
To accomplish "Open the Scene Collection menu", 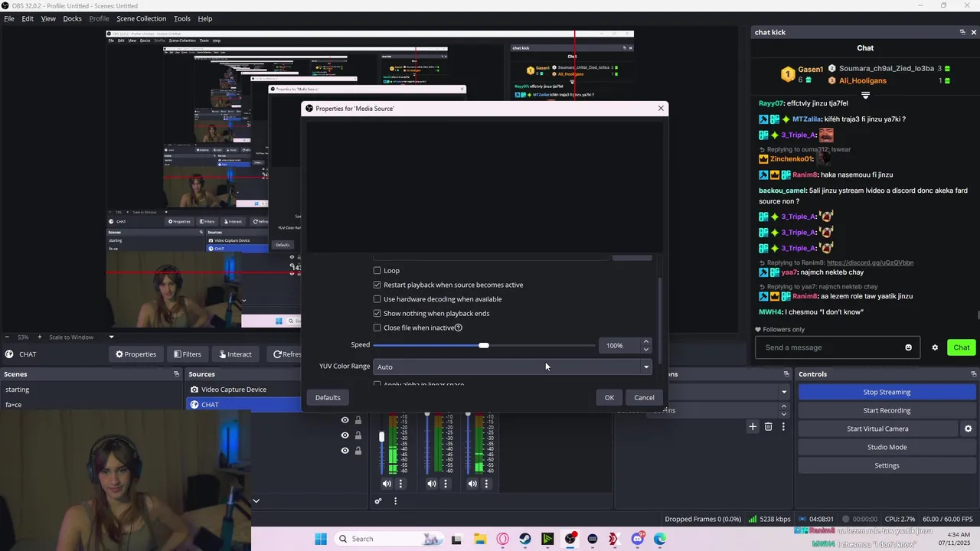I will click(x=141, y=18).
